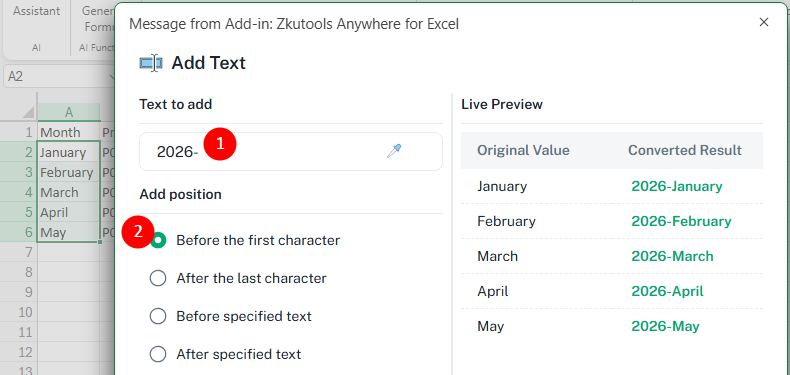
Task: Click row header 1
Action: (19, 132)
